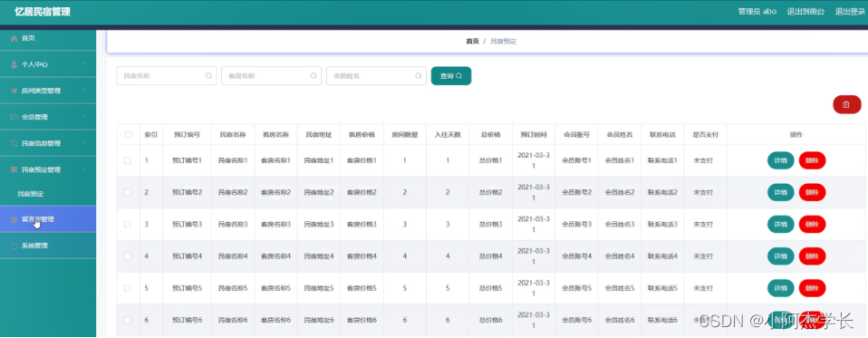
Task: Click cell 民宿名称3
Action: (x=233, y=224)
